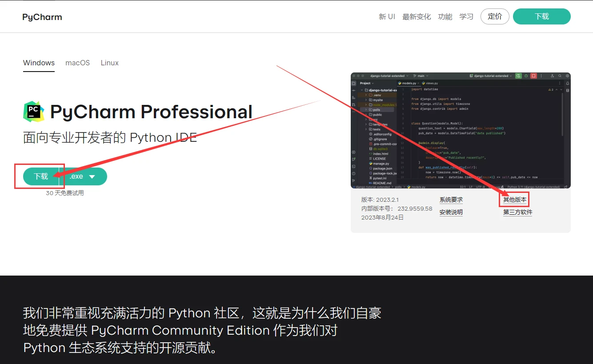Click the Community Edition paragraph text
This screenshot has height=364, width=593.
(202, 330)
